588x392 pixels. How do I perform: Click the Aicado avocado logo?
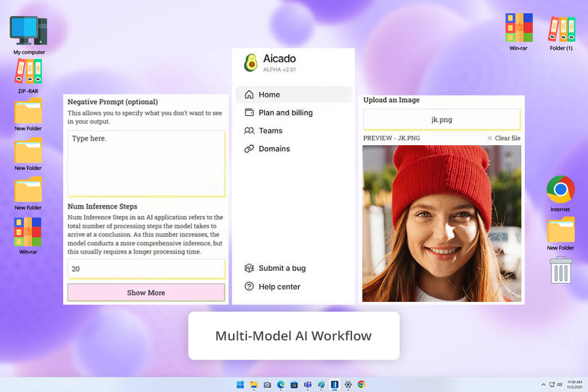pyautogui.click(x=251, y=63)
